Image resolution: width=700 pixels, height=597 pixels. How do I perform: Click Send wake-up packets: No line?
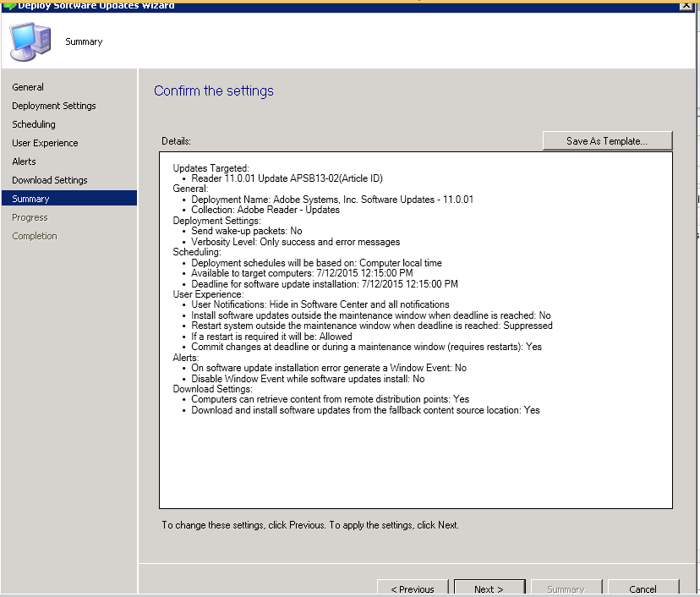[247, 232]
